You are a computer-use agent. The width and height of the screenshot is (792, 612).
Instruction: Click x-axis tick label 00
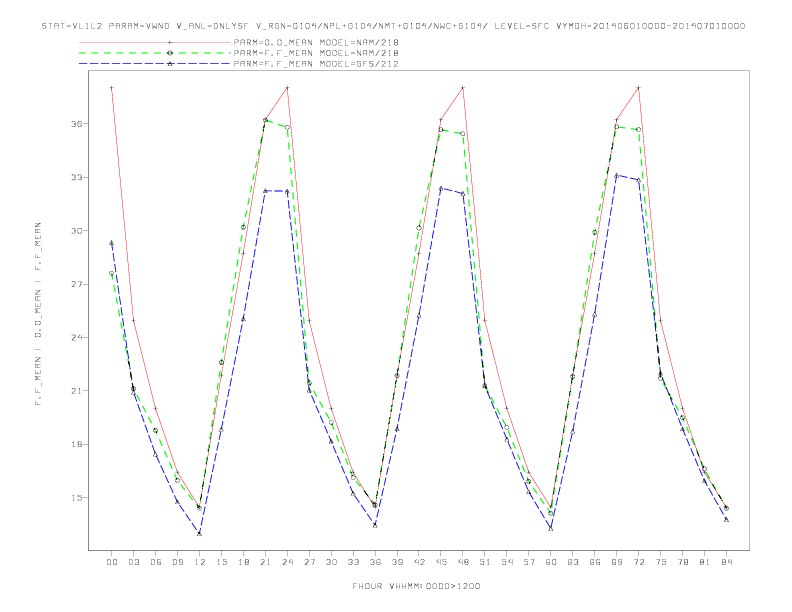(112, 562)
